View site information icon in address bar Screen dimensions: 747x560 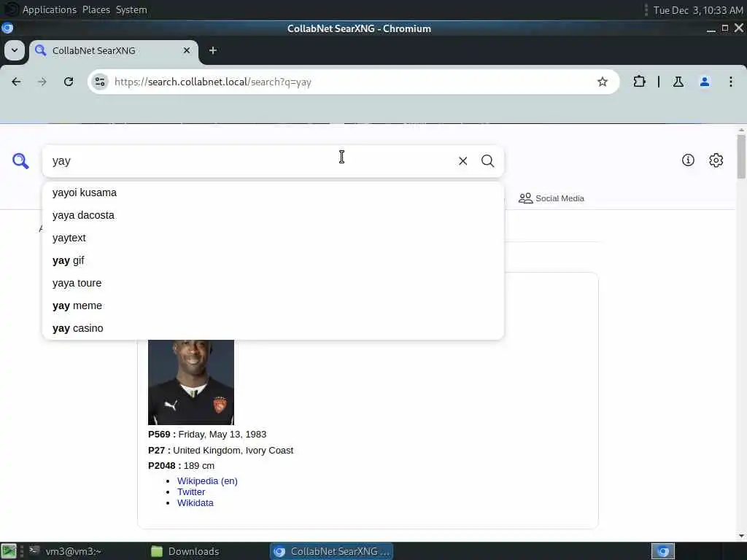[x=99, y=82]
